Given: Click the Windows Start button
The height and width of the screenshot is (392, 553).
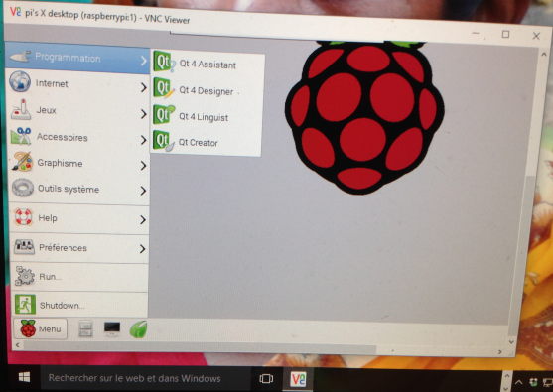Looking at the screenshot, I should (x=24, y=377).
